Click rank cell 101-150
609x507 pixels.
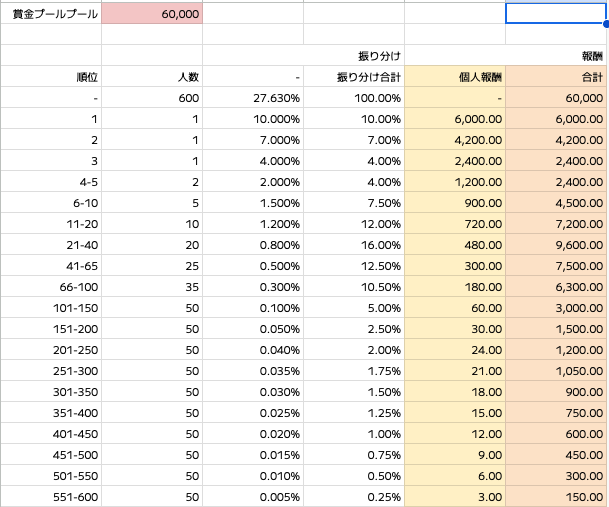coord(51,307)
